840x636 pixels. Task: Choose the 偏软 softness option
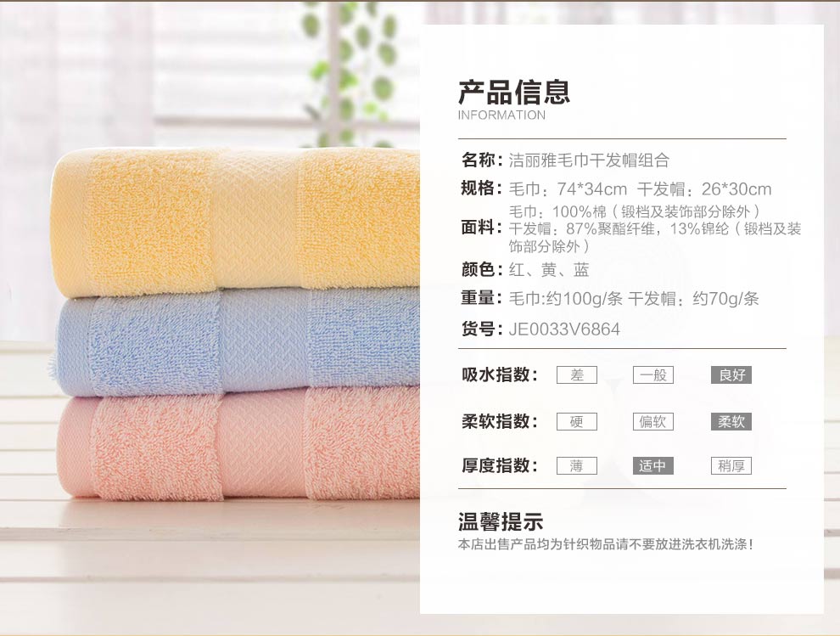tap(653, 421)
